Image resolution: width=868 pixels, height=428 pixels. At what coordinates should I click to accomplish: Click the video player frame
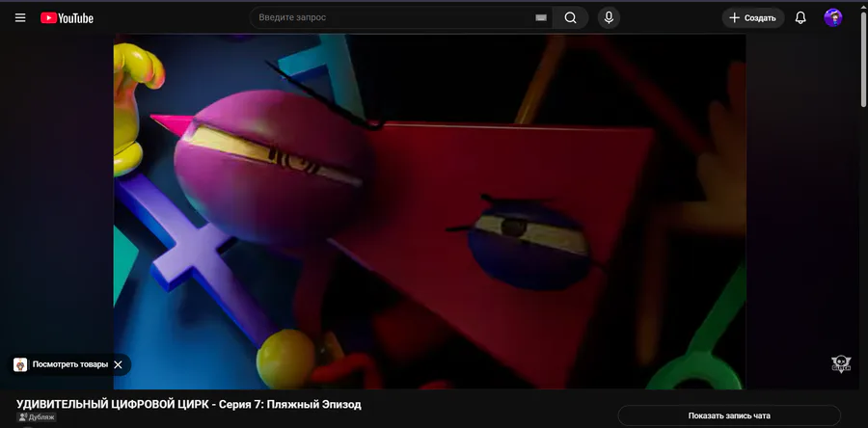(429, 211)
